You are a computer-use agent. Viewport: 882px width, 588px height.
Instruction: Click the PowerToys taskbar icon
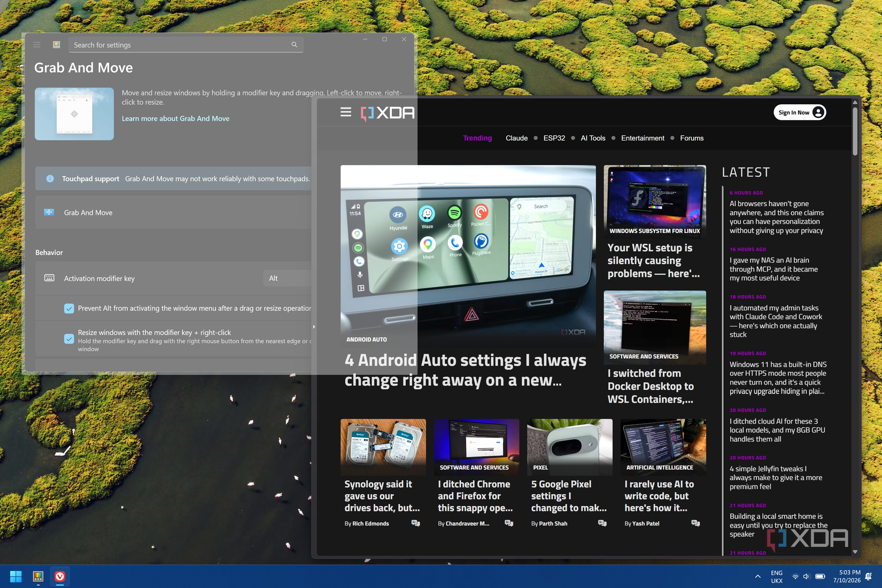[38, 576]
